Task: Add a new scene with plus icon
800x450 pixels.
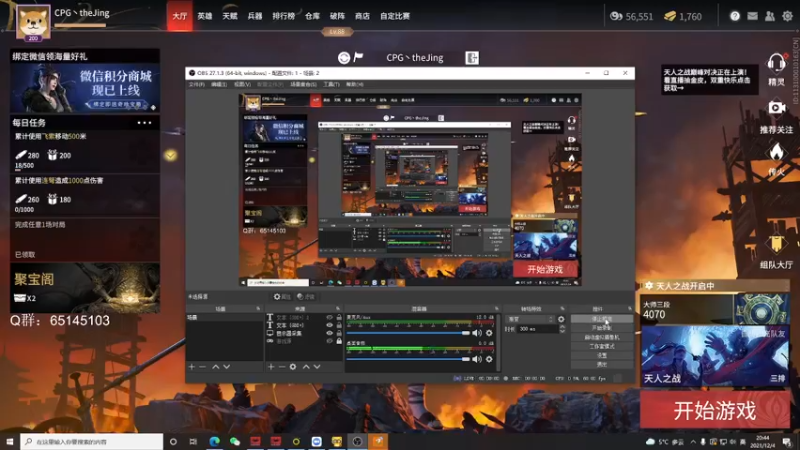Action: coord(192,367)
